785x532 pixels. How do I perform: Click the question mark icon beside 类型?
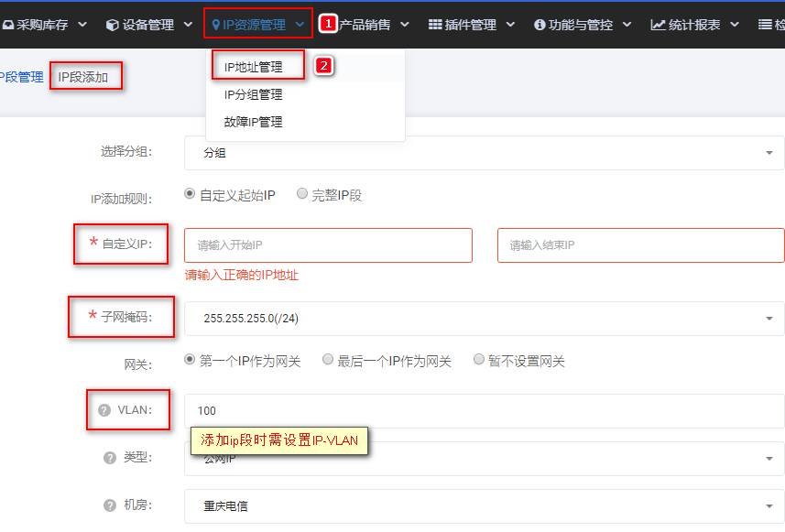pos(110,458)
